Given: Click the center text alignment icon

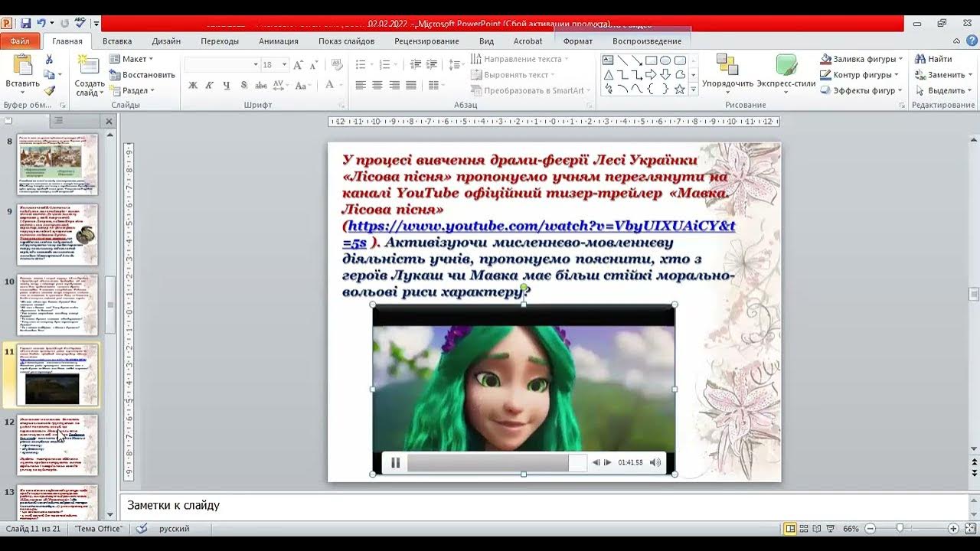Looking at the screenshot, I should (x=377, y=85).
